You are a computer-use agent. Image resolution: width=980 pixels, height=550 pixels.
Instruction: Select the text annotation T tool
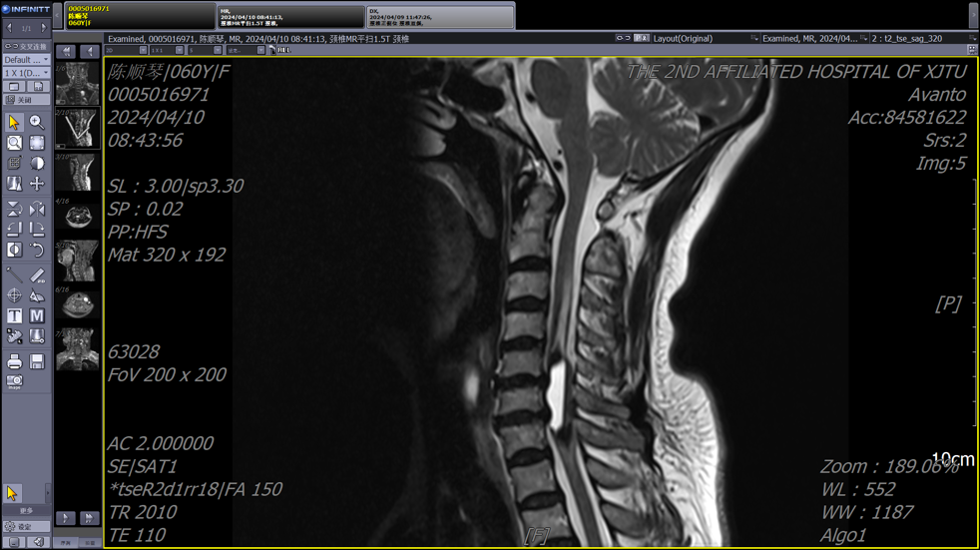coord(14,315)
